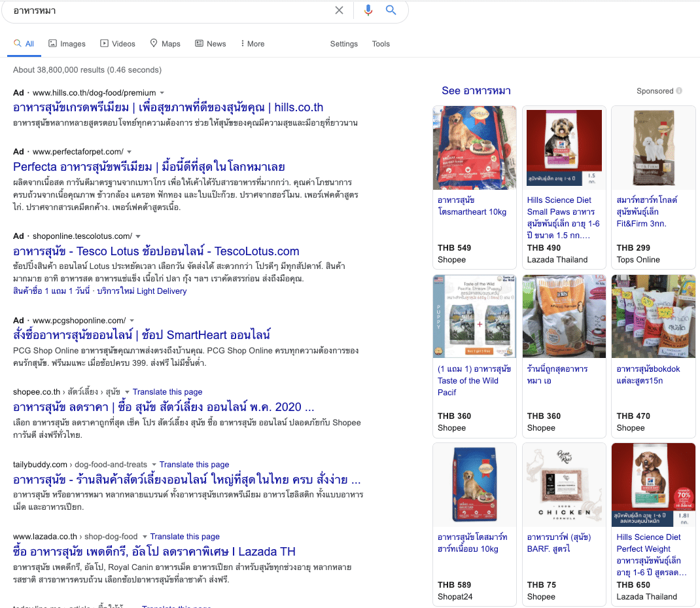700x608 pixels.
Task: Expand the lazada.co.th result dropdown arrow
Action: 145,537
